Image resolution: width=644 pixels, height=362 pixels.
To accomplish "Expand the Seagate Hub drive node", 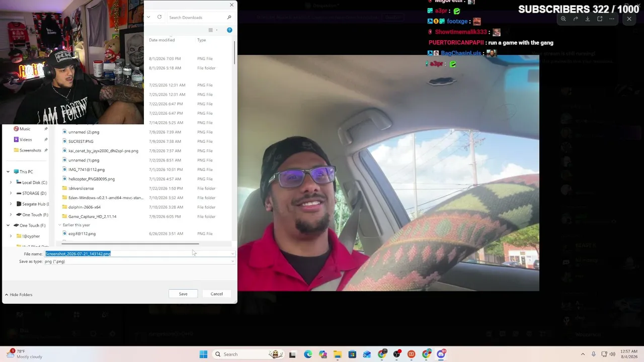I will point(11,204).
